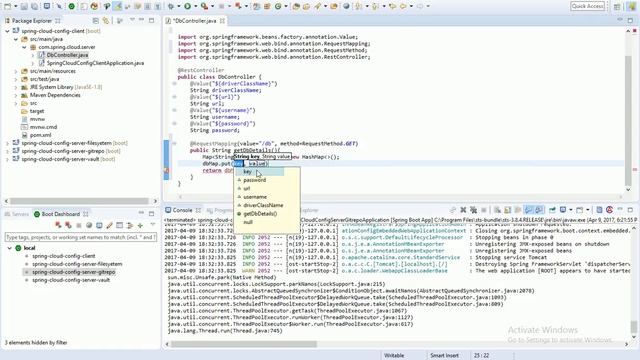This screenshot has width=640, height=360.
Task: Click the Relaunch toolbar icon
Action: click(x=238, y=6)
